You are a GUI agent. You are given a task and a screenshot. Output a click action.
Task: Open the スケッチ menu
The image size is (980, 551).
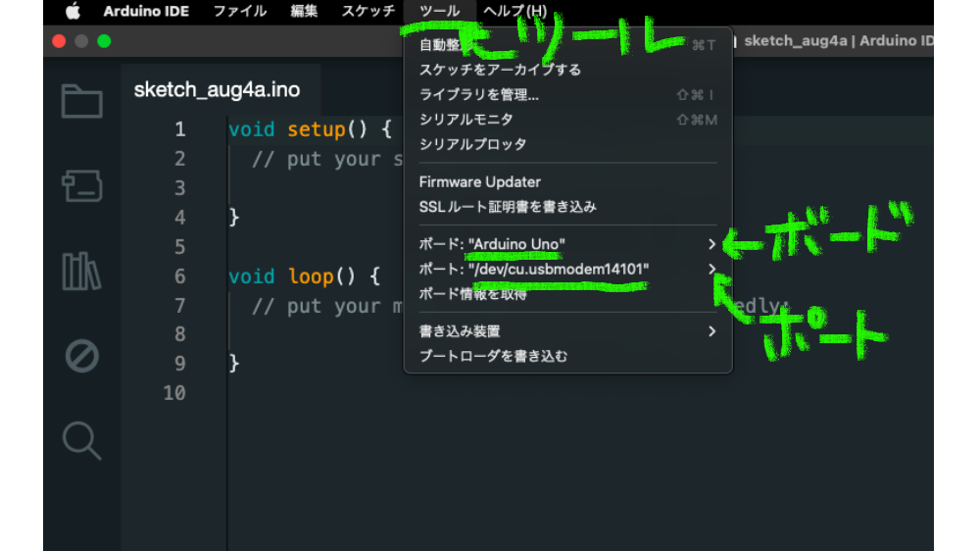368,11
